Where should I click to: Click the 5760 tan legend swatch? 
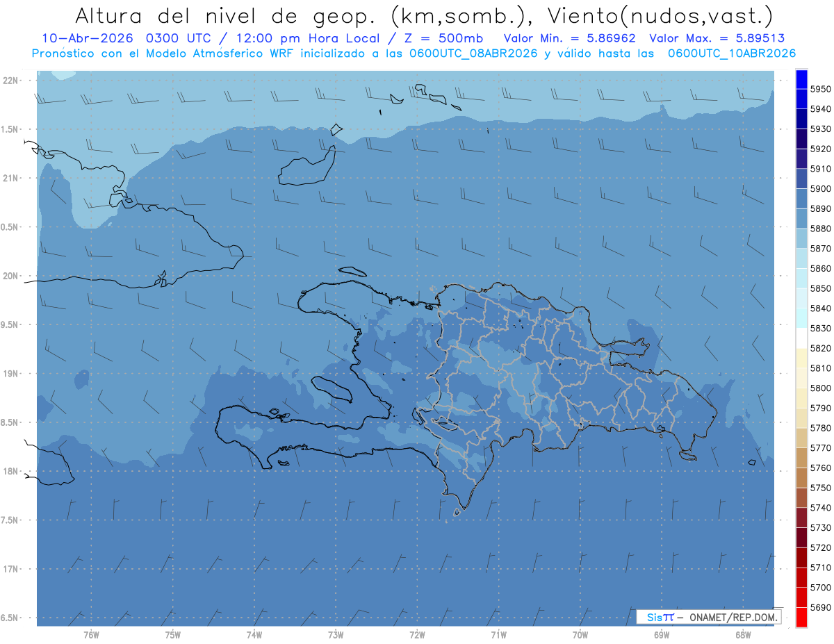(801, 458)
